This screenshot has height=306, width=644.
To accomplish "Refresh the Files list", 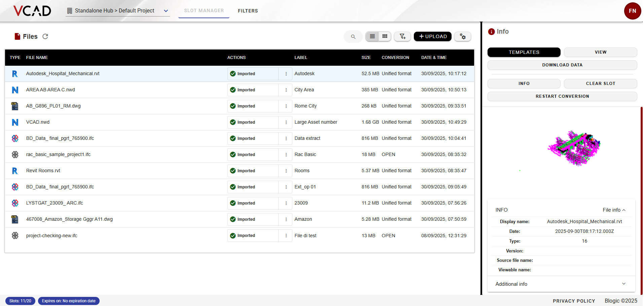I will click(45, 36).
